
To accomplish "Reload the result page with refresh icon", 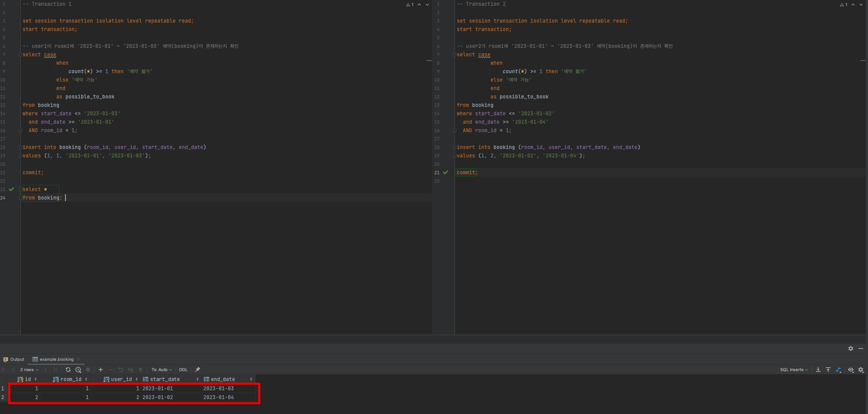I will [68, 370].
